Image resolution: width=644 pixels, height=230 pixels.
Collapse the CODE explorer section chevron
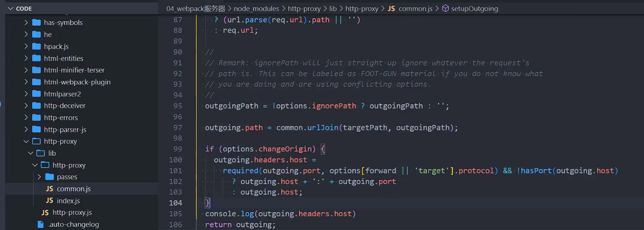[11, 8]
